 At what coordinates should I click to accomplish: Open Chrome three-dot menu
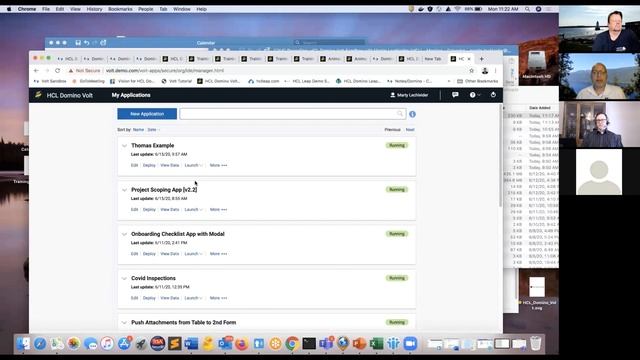tap(496, 71)
